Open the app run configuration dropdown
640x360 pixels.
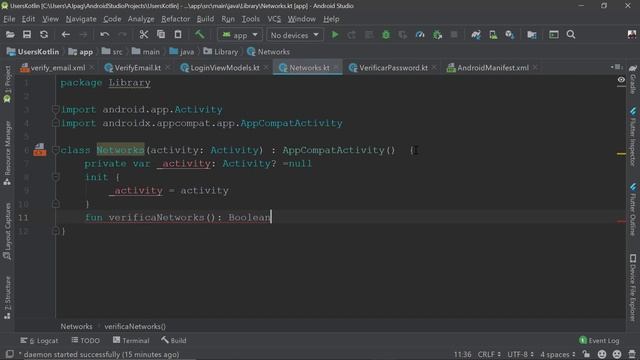click(240, 35)
